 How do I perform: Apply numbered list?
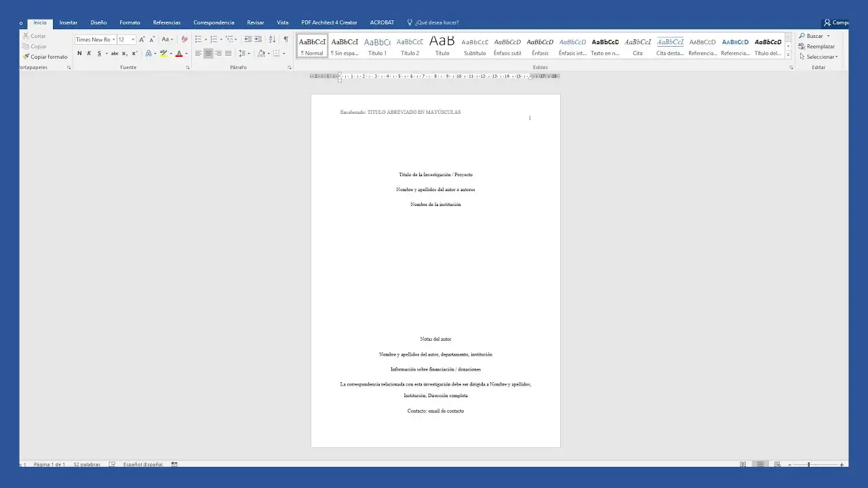pyautogui.click(x=214, y=39)
